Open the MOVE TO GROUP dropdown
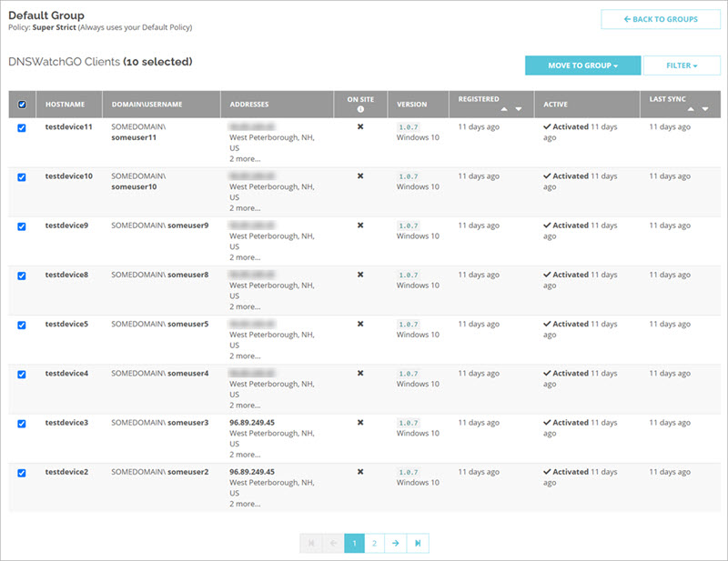 [x=581, y=65]
